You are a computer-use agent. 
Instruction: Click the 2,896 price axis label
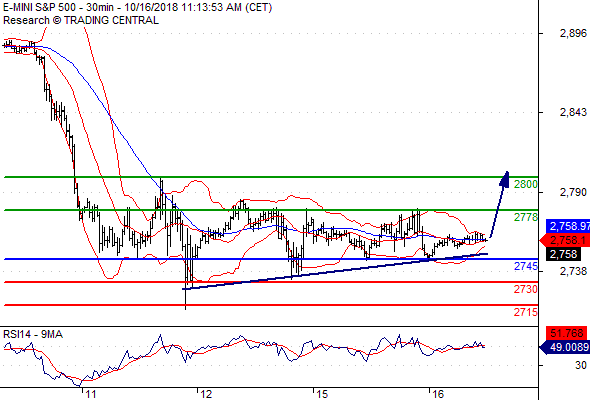(x=573, y=33)
